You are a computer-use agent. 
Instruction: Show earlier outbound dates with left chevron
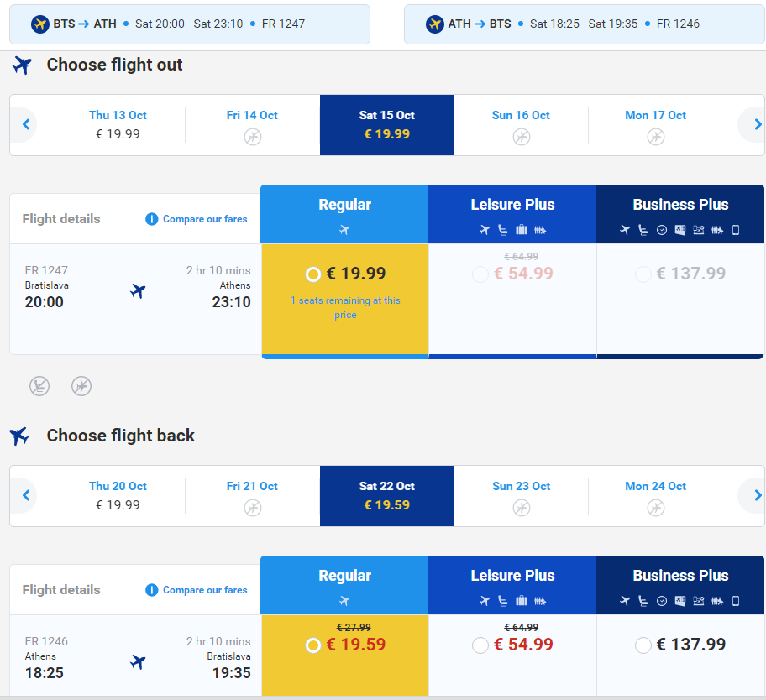point(26,124)
